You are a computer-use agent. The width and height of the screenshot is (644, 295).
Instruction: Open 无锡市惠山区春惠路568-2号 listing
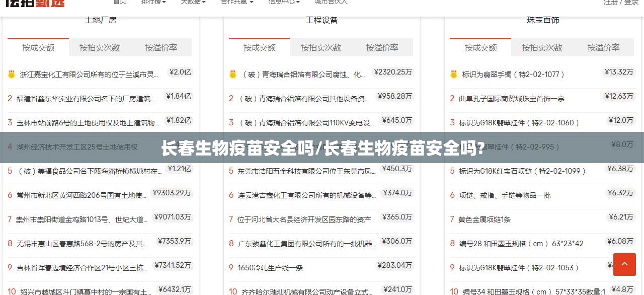click(82, 244)
